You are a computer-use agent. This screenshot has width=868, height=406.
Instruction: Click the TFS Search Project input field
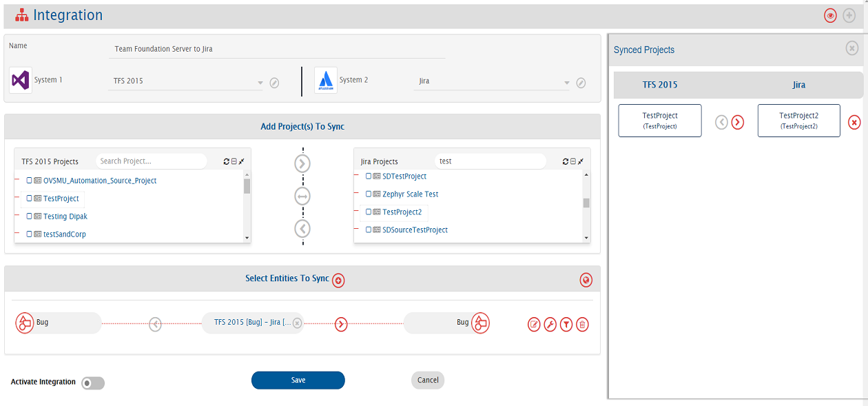coord(151,161)
